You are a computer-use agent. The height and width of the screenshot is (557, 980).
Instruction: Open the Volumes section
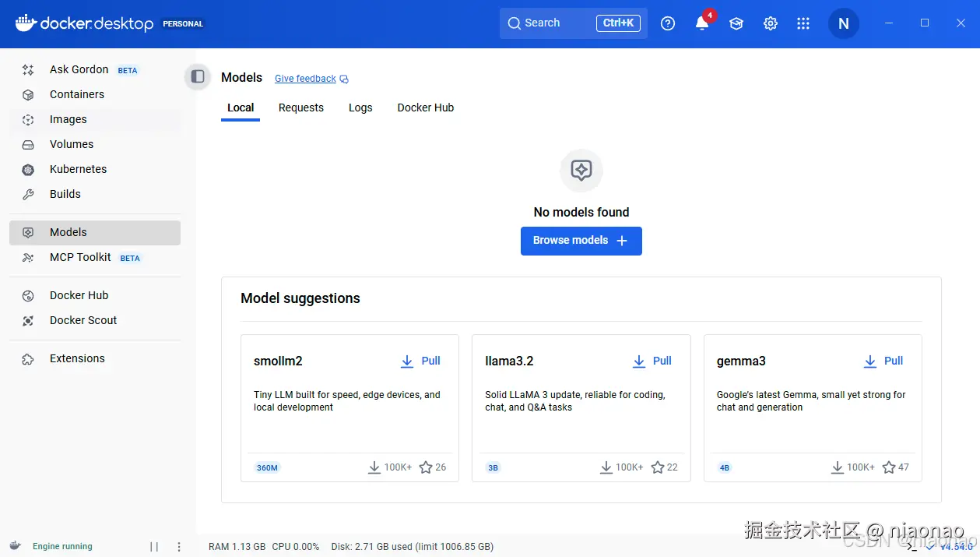tap(95, 144)
